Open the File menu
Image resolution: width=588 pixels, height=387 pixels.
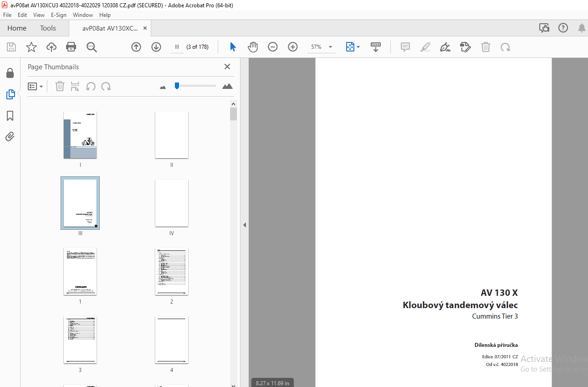[7, 15]
